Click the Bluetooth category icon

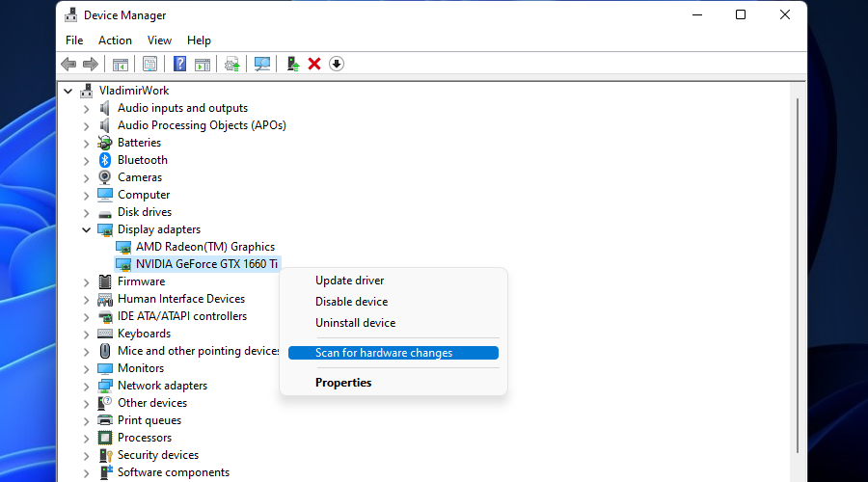(104, 160)
